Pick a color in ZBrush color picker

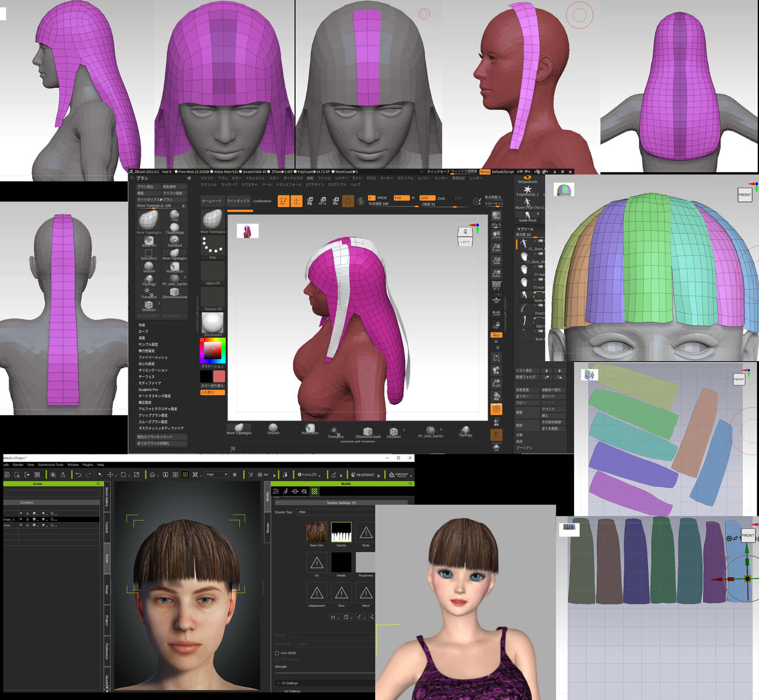[213, 350]
